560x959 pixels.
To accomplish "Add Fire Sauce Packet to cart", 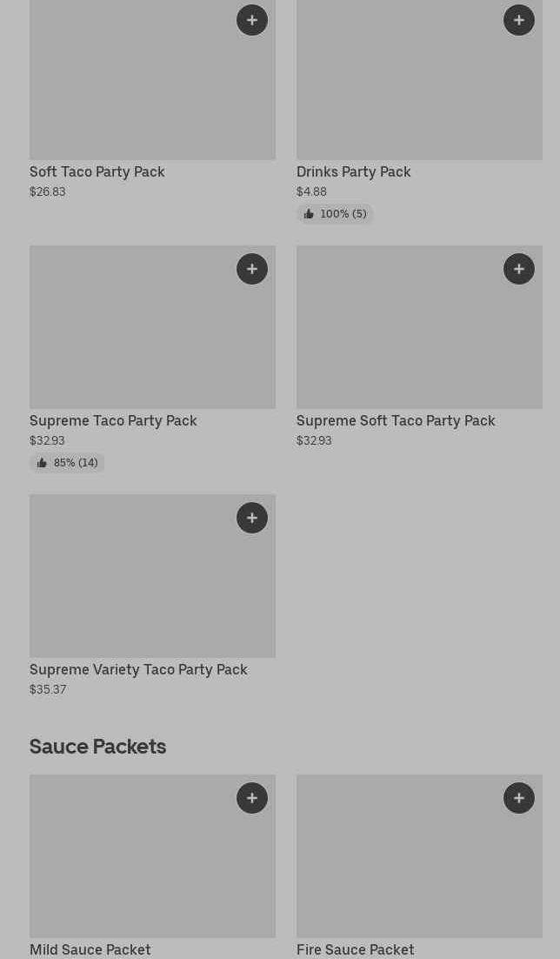I will pos(519,798).
